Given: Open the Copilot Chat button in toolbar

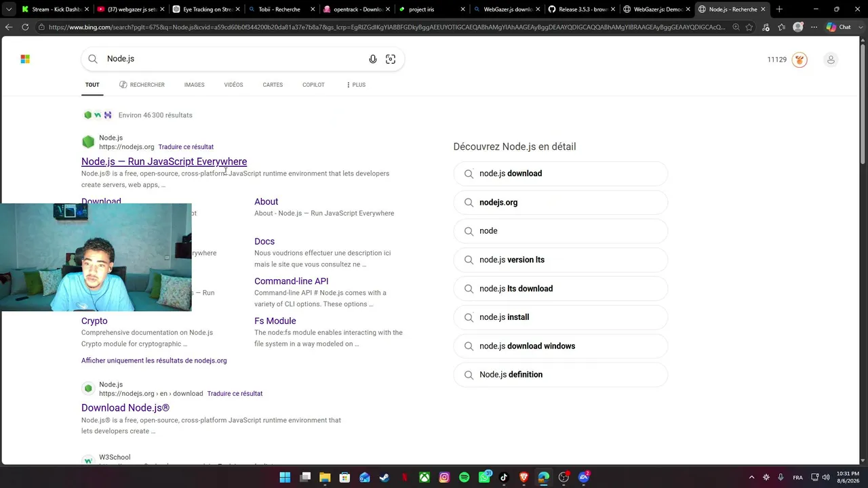Looking at the screenshot, I should 839,27.
